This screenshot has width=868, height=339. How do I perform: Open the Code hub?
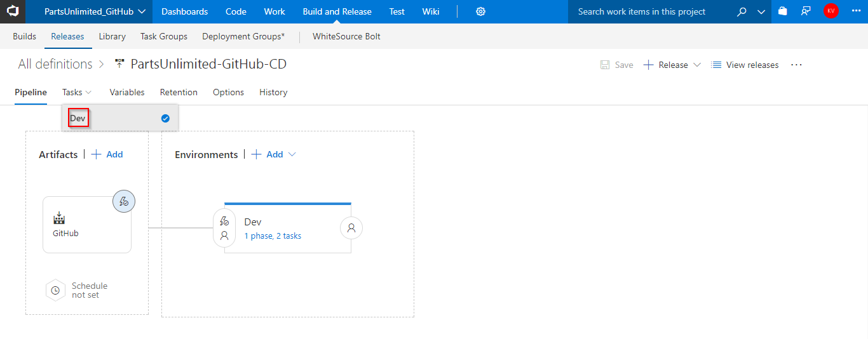(x=236, y=11)
